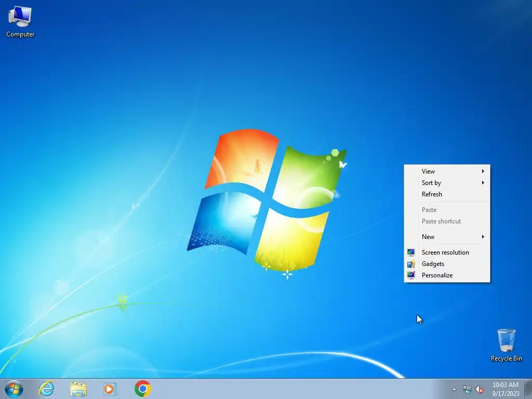Viewport: 532px width, 399px height.
Task: Expand the New submenu
Action: 447,237
